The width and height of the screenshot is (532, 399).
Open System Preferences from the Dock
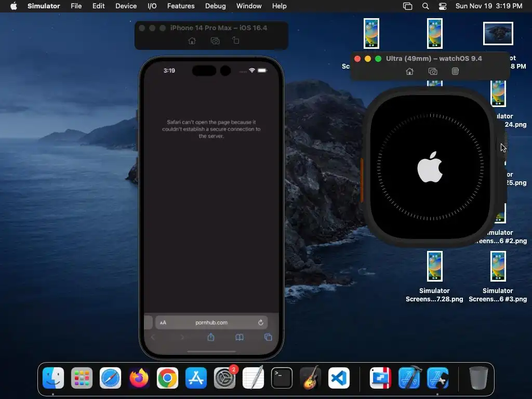pos(224,378)
